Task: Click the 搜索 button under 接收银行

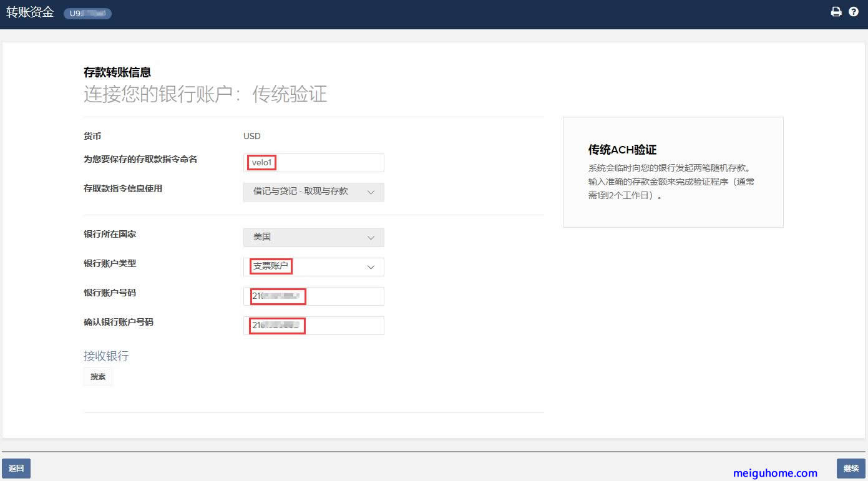Action: click(98, 377)
